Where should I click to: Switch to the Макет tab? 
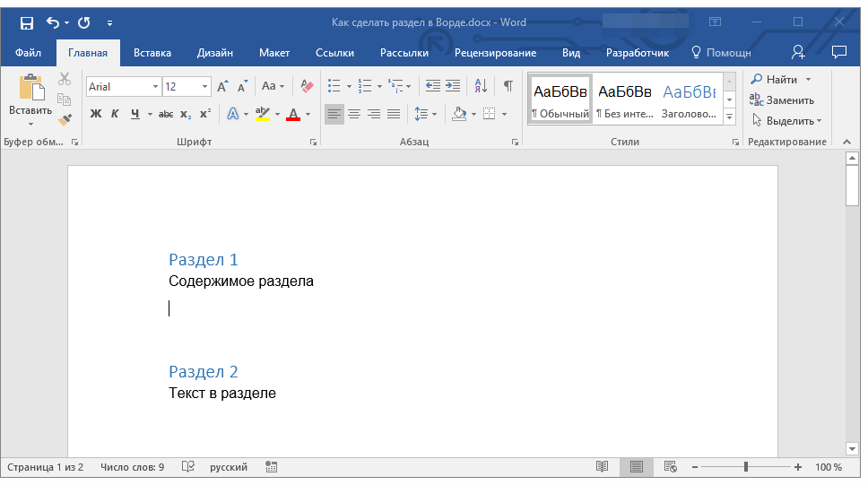[274, 53]
